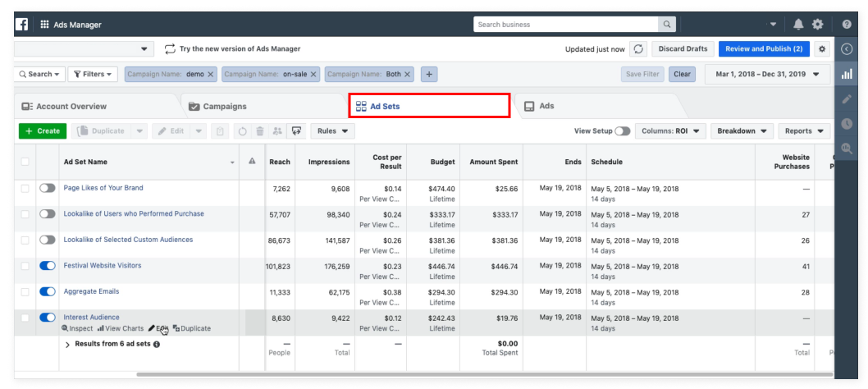Click the Facebook logo icon
The image size is (868, 389).
[x=22, y=25]
